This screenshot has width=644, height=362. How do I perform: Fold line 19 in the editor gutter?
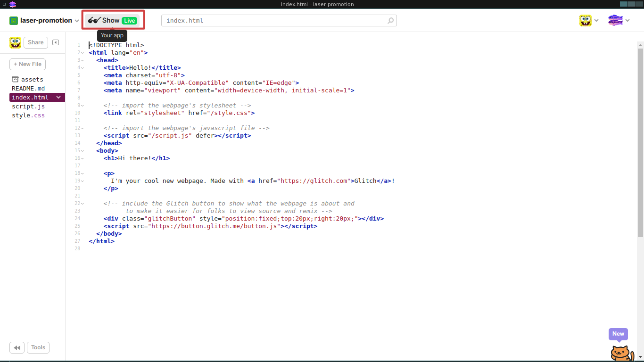pos(83,181)
